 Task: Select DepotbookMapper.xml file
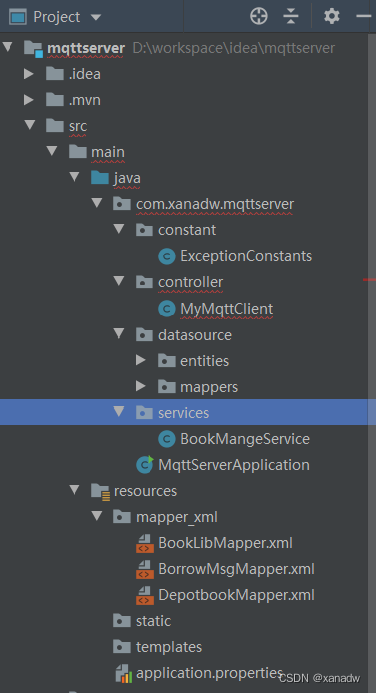point(236,595)
